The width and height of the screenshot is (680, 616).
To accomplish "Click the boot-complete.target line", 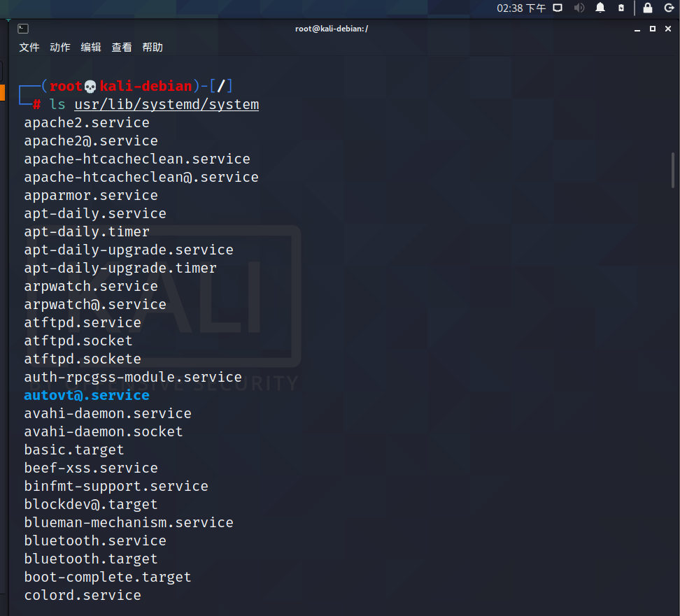I will coord(108,578).
